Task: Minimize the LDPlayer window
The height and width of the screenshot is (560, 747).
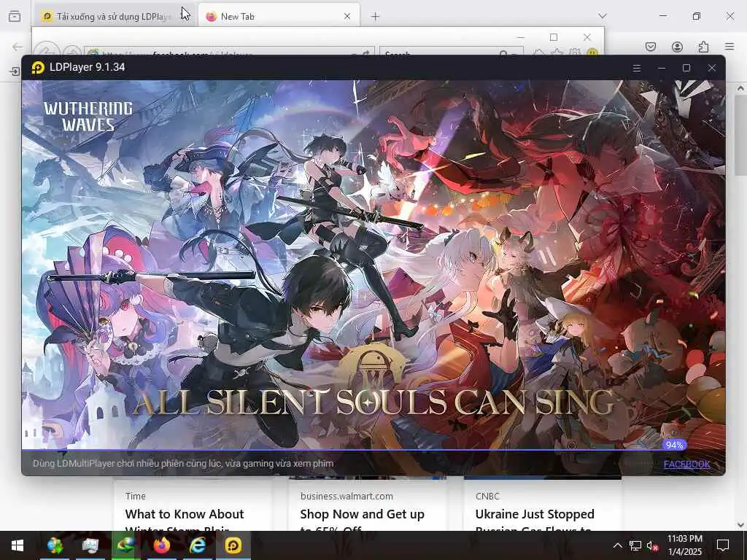Action: pos(662,68)
